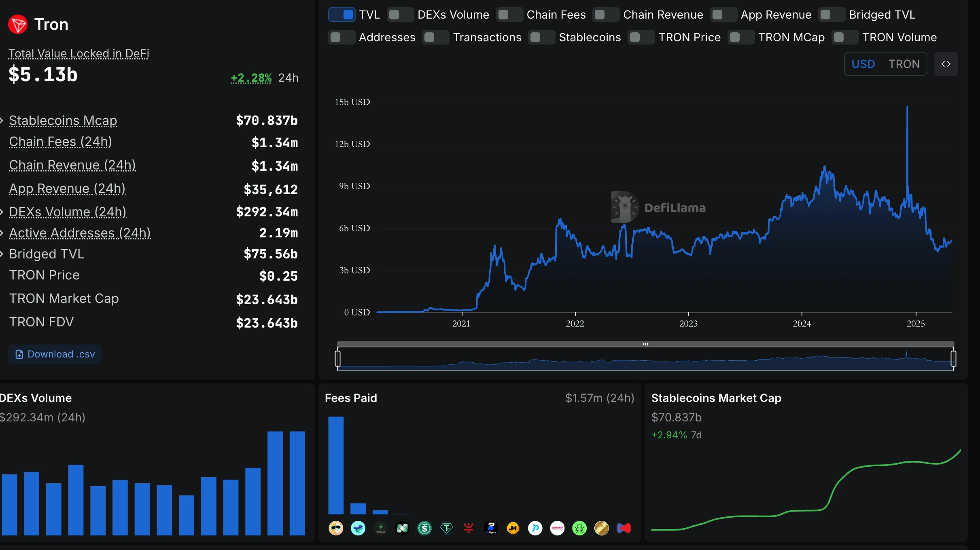Turn on the App Revenue switch
This screenshot has height=550, width=980.
coord(723,15)
